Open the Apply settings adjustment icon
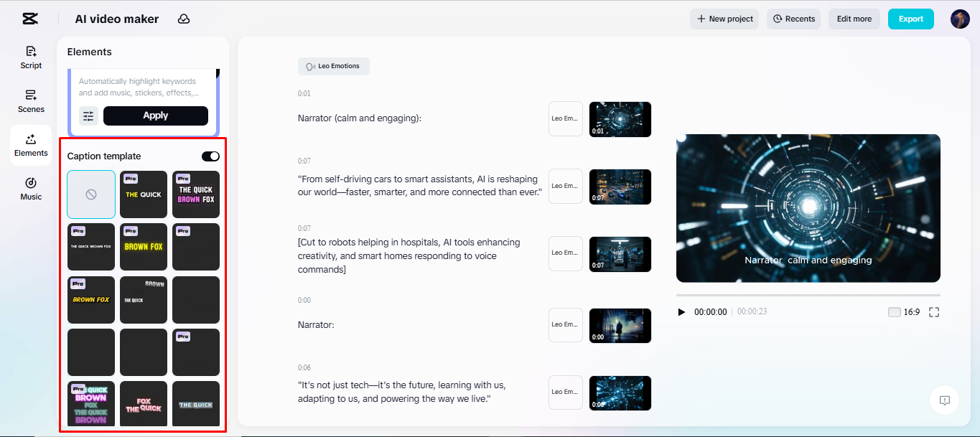This screenshot has height=437, width=980. click(x=88, y=116)
